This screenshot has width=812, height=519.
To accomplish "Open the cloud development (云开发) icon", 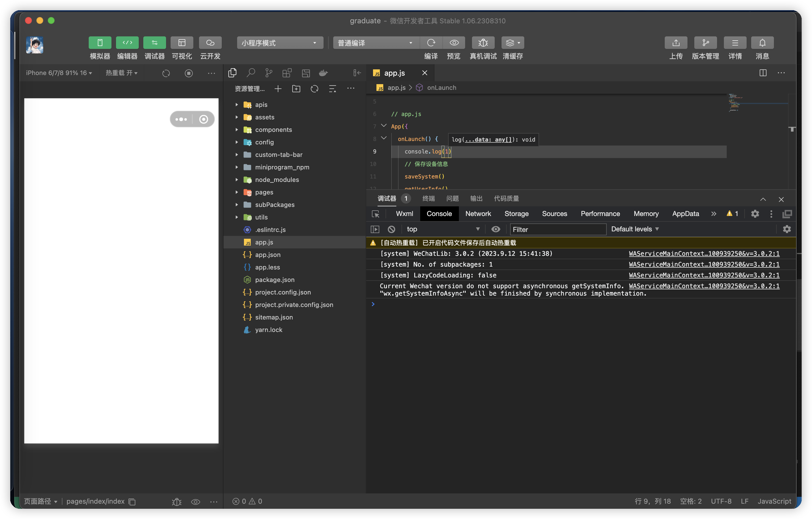I will tap(210, 43).
